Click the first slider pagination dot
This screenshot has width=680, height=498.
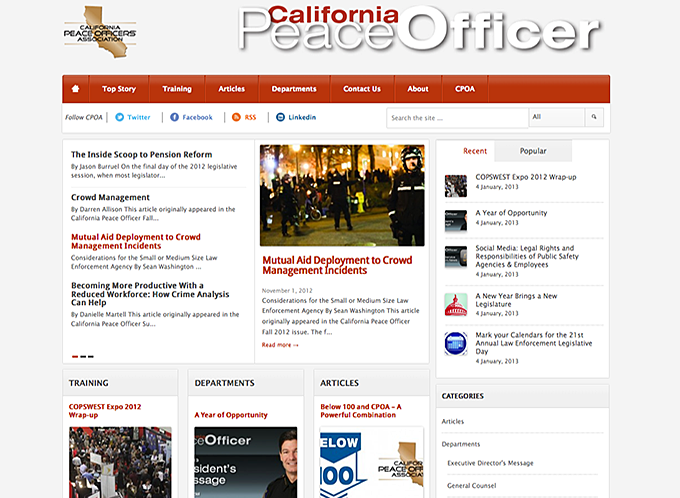tap(75, 356)
